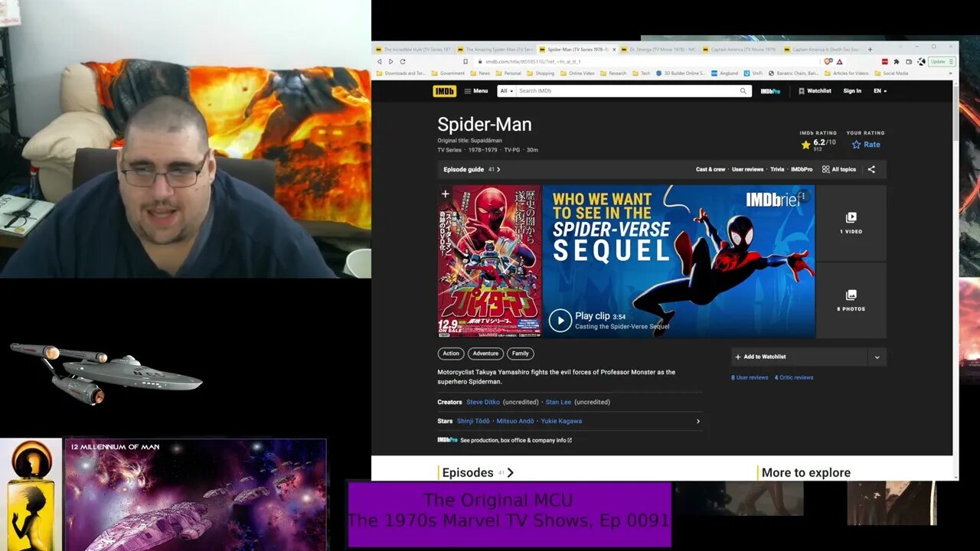This screenshot has width=980, height=551.
Task: Click the Rate star button
Action: click(866, 144)
